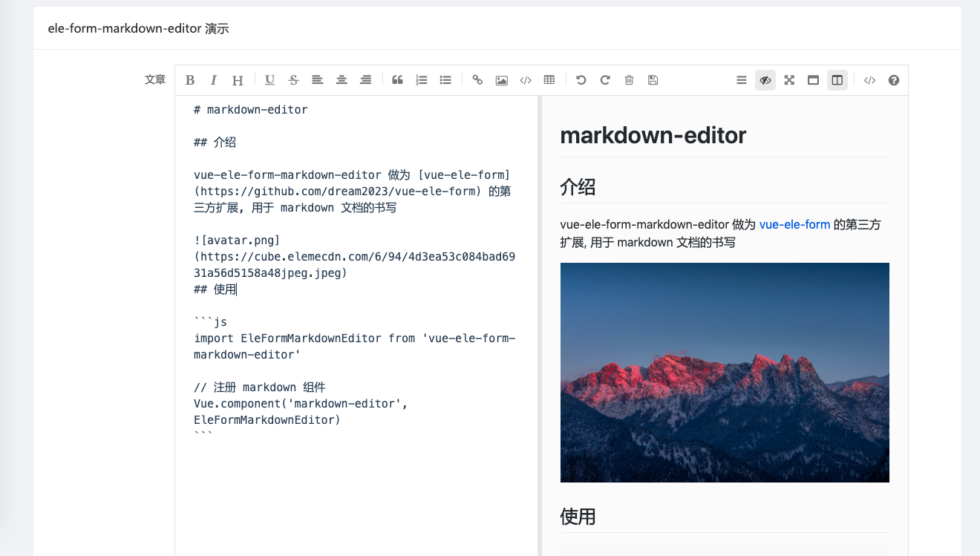Redo the last edit
Viewport: 980px width, 556px height.
coord(605,80)
